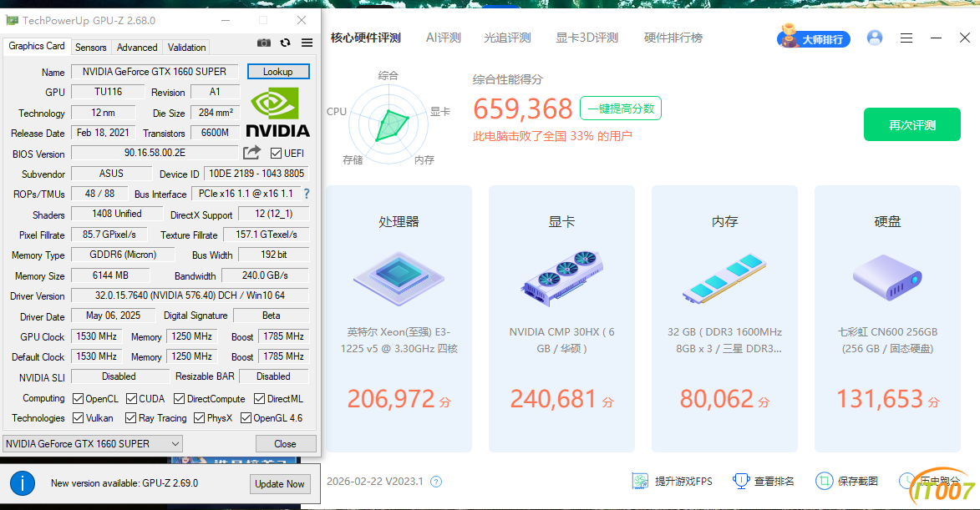Click help icon next to V2023.1

(x=434, y=482)
